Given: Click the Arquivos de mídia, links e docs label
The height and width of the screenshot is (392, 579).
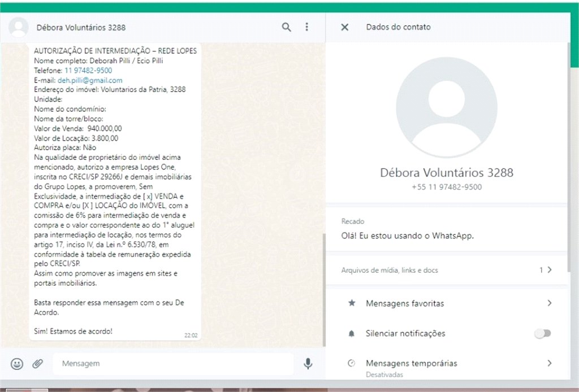Looking at the screenshot, I should (x=390, y=271).
